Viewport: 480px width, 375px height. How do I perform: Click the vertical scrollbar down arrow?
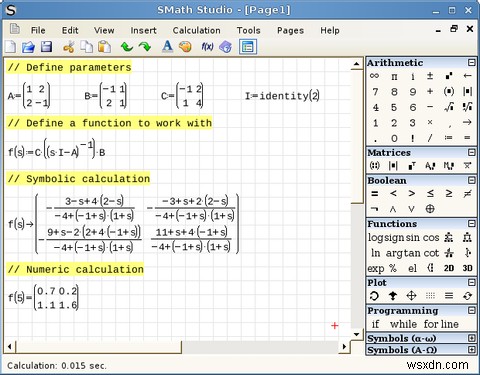coord(357,334)
